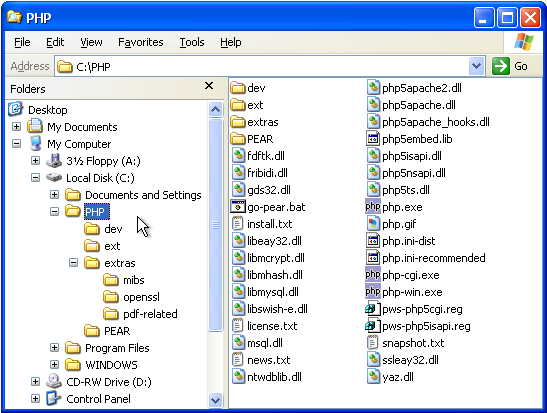Select the php.exe application icon
The image size is (547, 413).
click(x=372, y=207)
